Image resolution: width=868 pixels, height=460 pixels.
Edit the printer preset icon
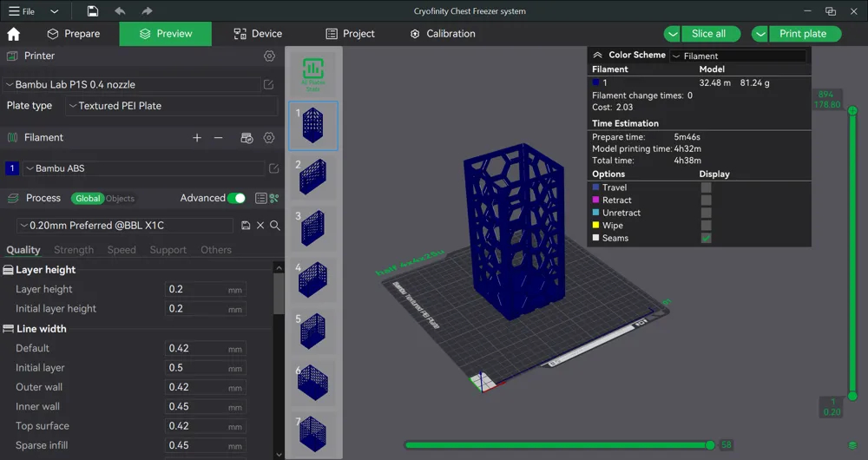(268, 85)
